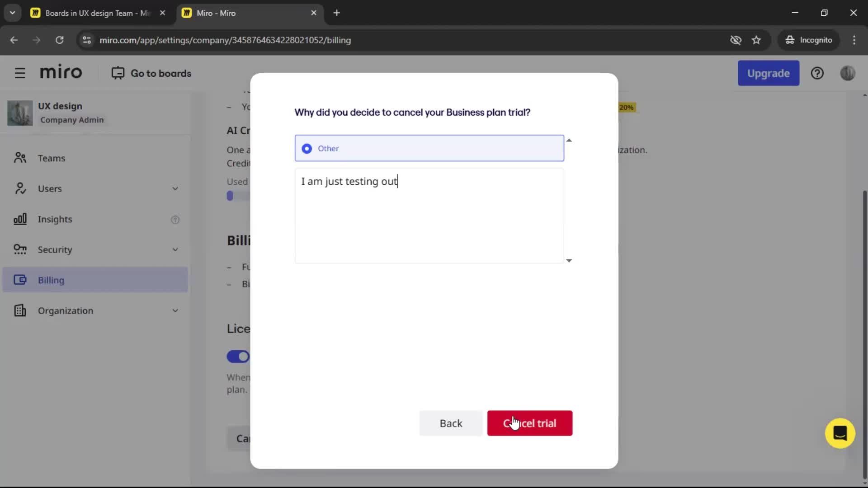Open a new browser tab
Viewport: 868px width, 488px height.
coord(336,13)
